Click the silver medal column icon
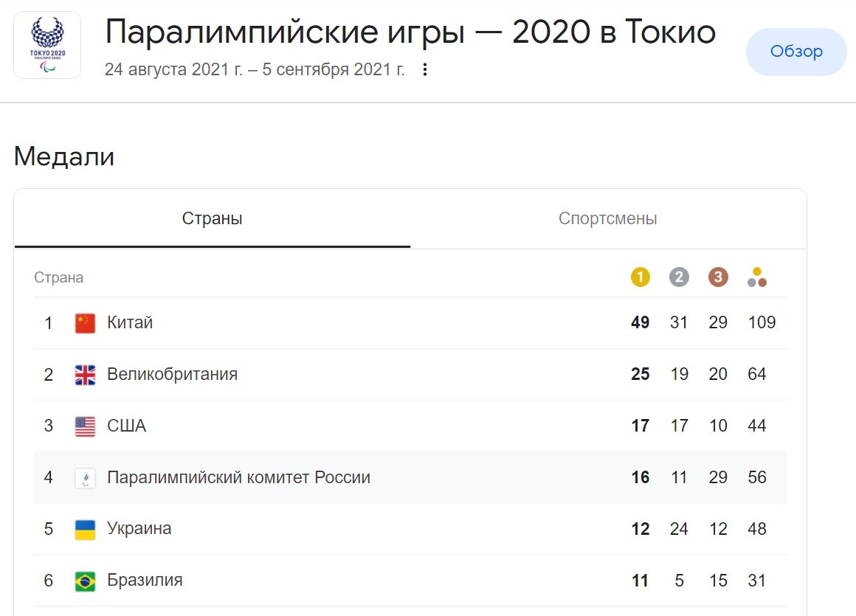856x616 pixels. pos(679,277)
